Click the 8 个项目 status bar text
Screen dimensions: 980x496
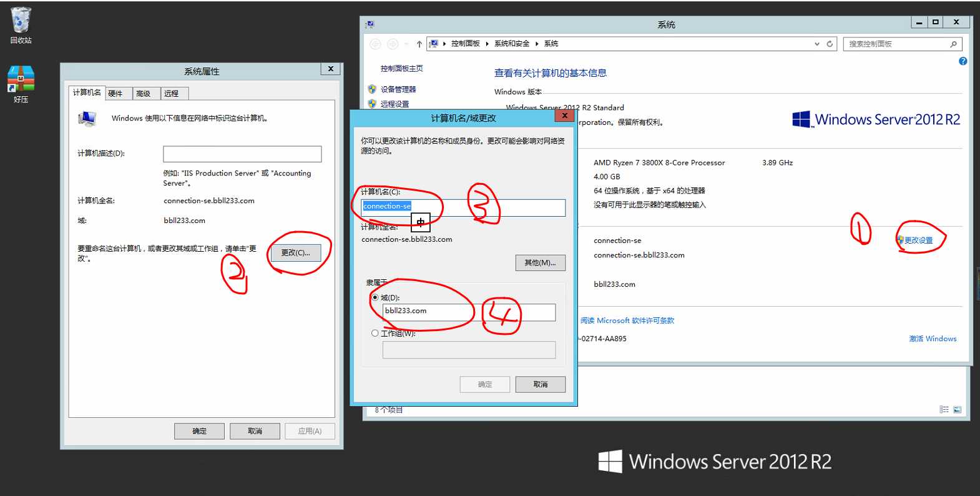pyautogui.click(x=388, y=410)
